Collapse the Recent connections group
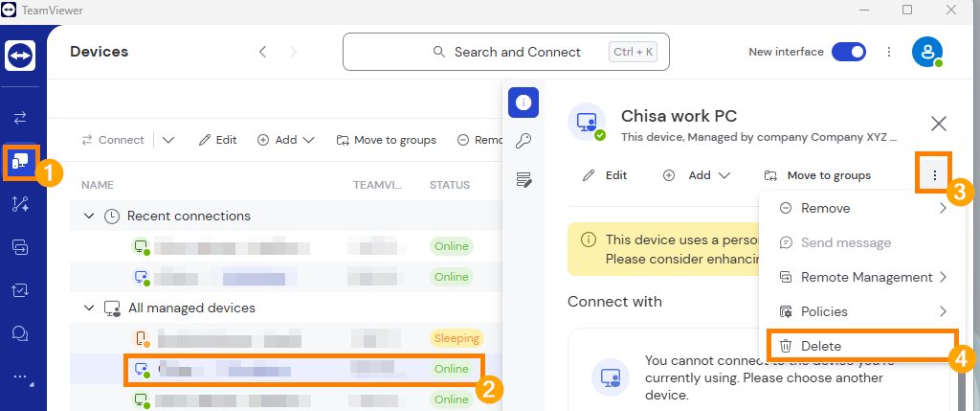The width and height of the screenshot is (980, 411). tap(89, 217)
